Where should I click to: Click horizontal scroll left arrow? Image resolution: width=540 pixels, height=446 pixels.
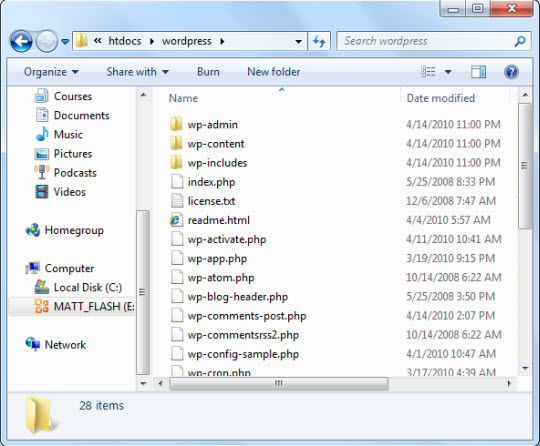coord(160,383)
